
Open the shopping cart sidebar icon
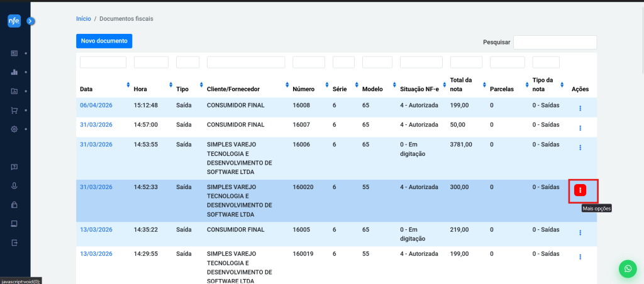(x=14, y=110)
